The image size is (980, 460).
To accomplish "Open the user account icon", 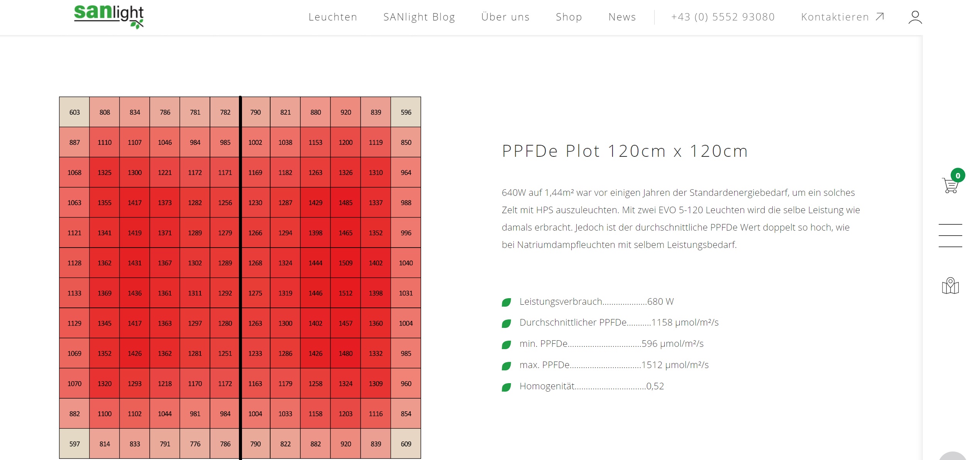I will click(x=915, y=17).
